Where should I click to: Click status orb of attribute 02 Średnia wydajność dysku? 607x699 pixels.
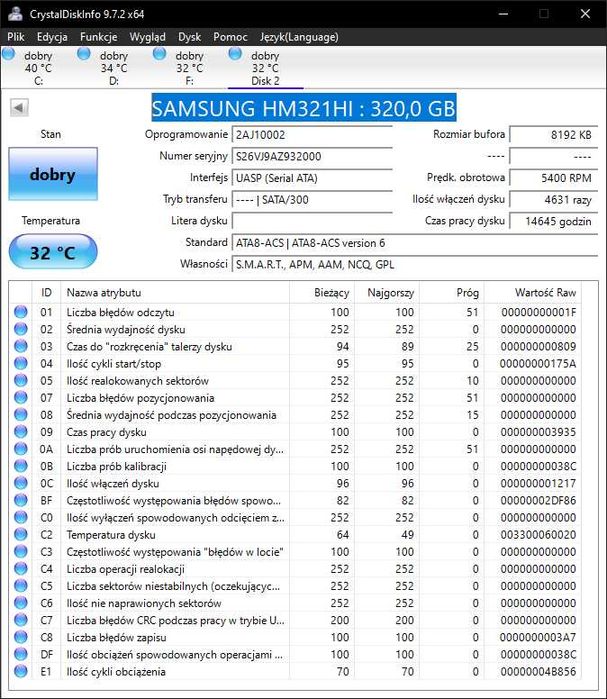click(x=21, y=329)
